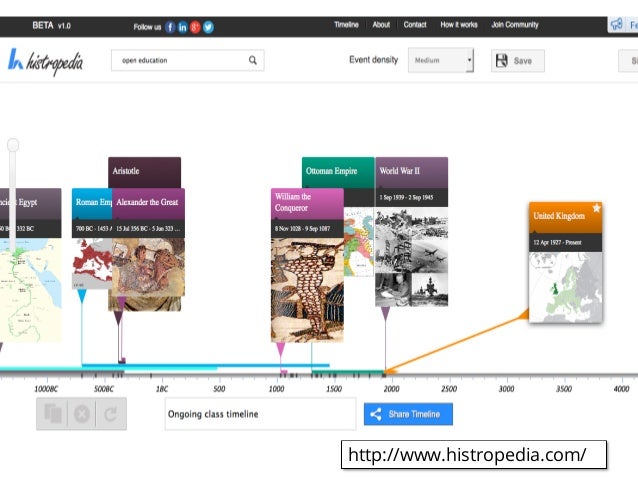This screenshot has width=638, height=479.
Task: Click the 1000 year label
Action: point(276,389)
